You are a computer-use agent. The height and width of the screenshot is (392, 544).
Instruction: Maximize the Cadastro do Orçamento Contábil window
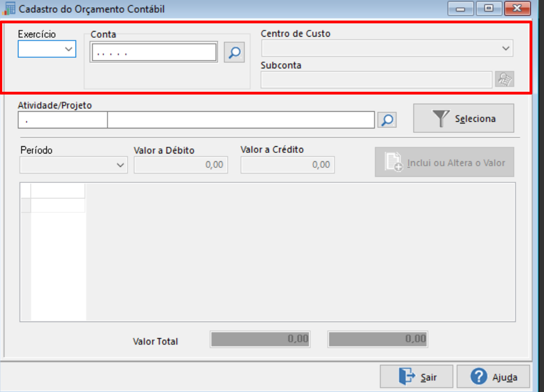[489, 9]
